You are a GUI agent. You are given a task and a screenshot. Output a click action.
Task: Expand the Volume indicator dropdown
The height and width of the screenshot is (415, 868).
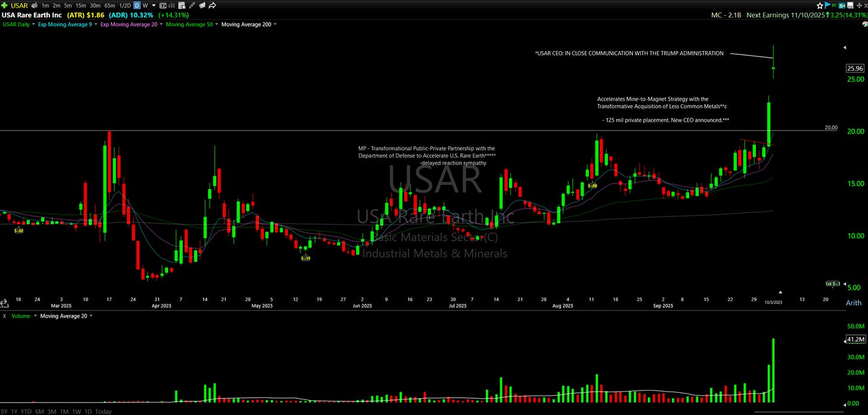tap(35, 315)
